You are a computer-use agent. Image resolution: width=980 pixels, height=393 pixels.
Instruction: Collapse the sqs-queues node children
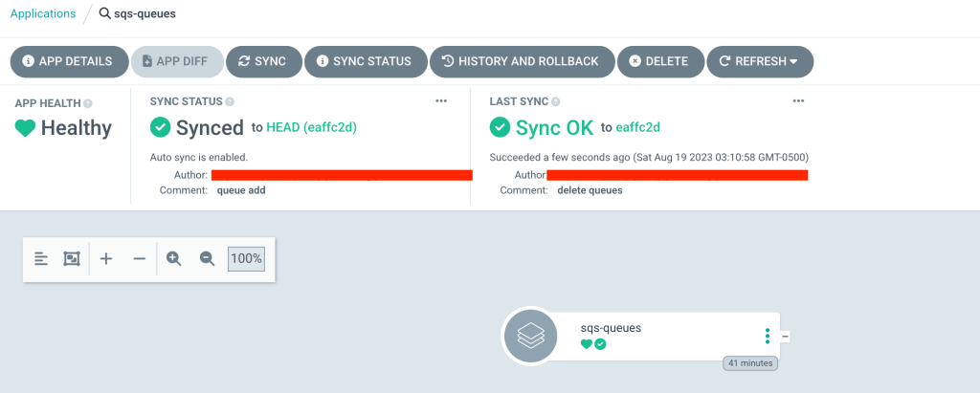point(785,336)
